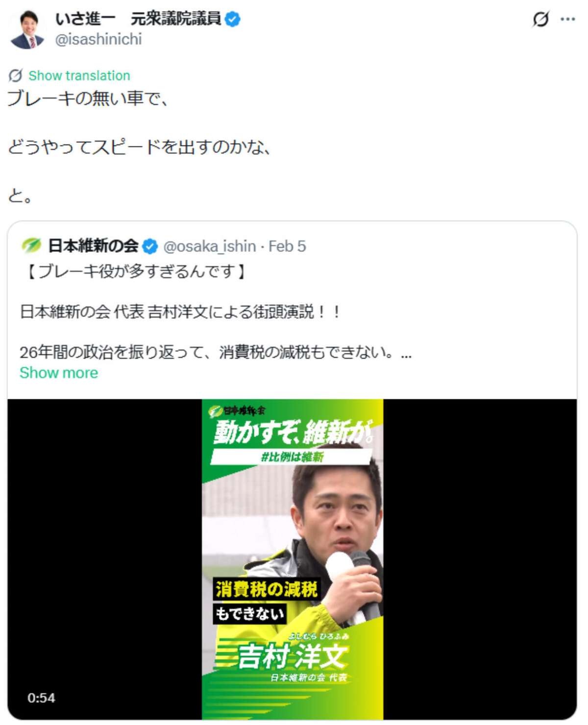Click the #比例は維新 banner in video
The width and height of the screenshot is (588, 725).
(x=292, y=457)
